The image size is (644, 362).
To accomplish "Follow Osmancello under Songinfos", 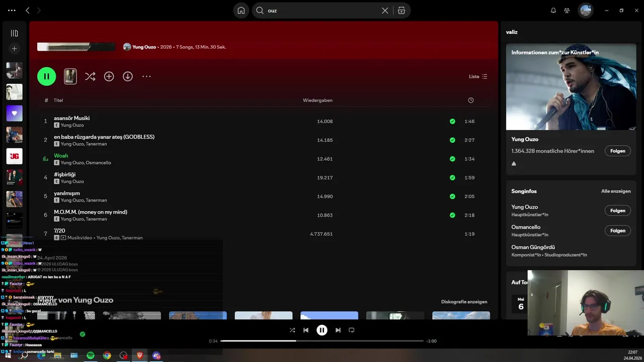I will pyautogui.click(x=617, y=231).
